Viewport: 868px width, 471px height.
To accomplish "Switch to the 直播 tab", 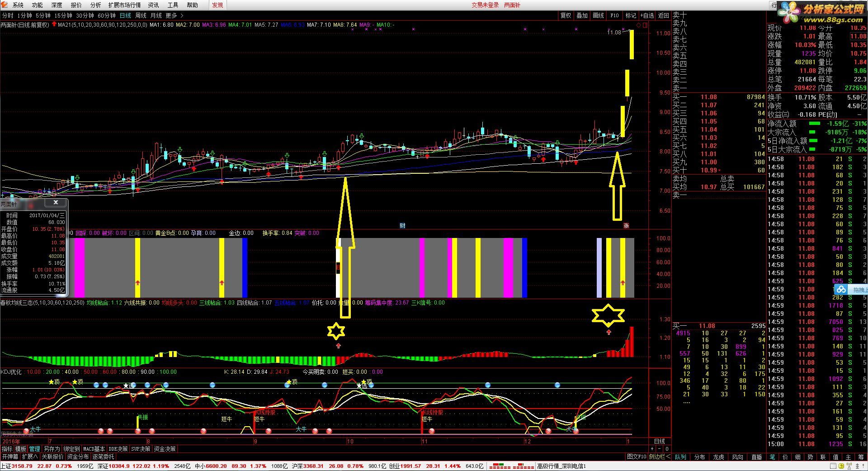I will pyautogui.click(x=756, y=457).
